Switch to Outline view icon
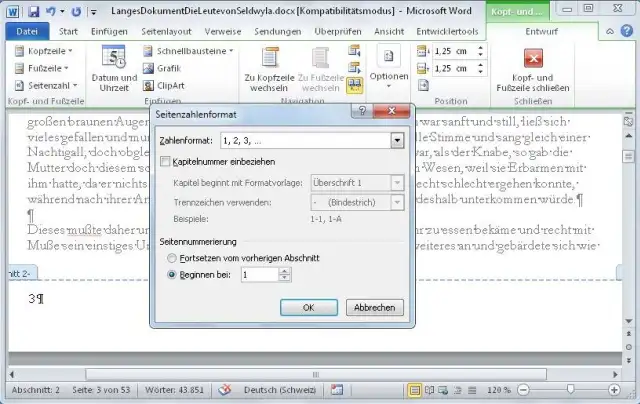 click(x=458, y=390)
